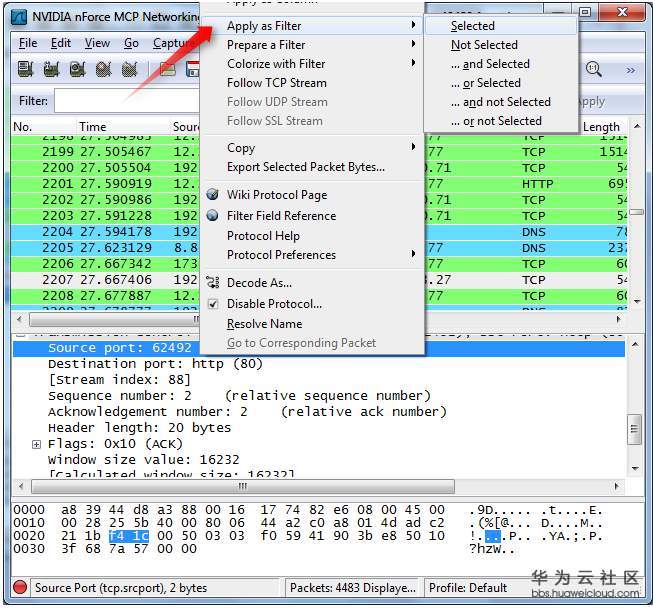This screenshot has width=653, height=608.
Task: Click the red expert info status icon
Action: coord(20,588)
